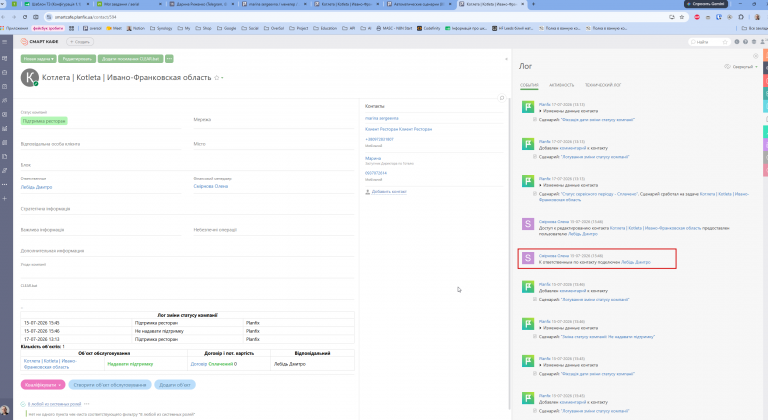Viewport: 768px width, 420px height.
Task: Open marina sergeenta contact link
Action: click(382, 118)
